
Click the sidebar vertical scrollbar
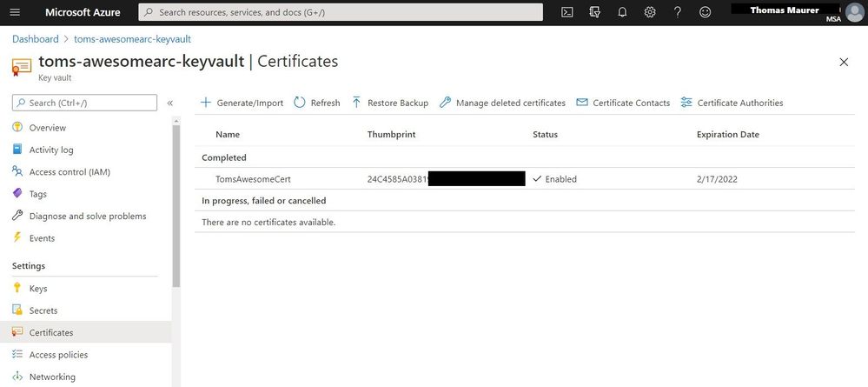pos(176,205)
